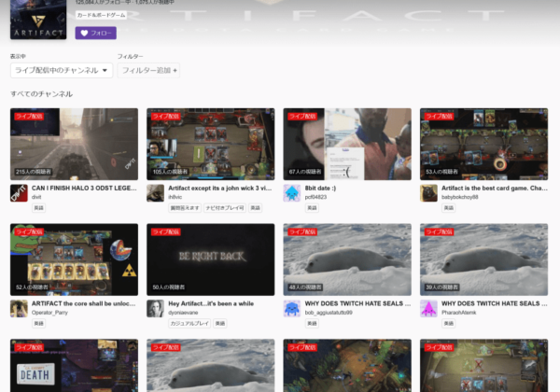Open the bottom-row seal stream thumbnail
The width and height of the screenshot is (560, 392).
pyautogui.click(x=211, y=366)
